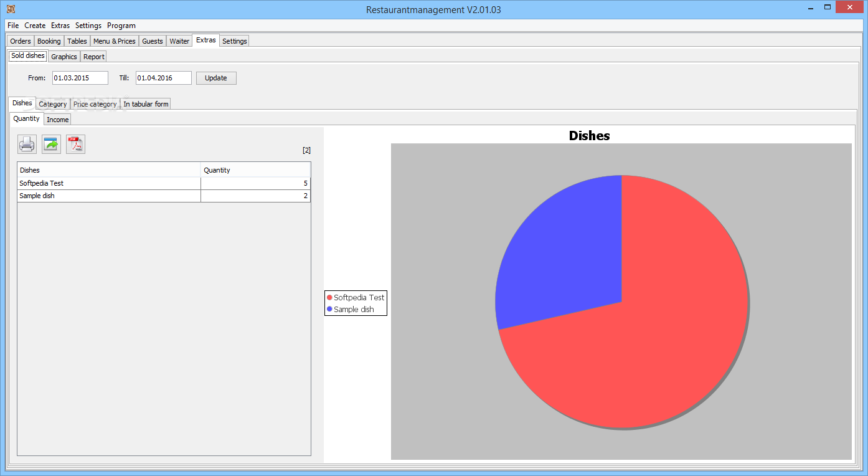The height and width of the screenshot is (476, 868).
Task: Focus the From date field
Action: pyautogui.click(x=80, y=78)
